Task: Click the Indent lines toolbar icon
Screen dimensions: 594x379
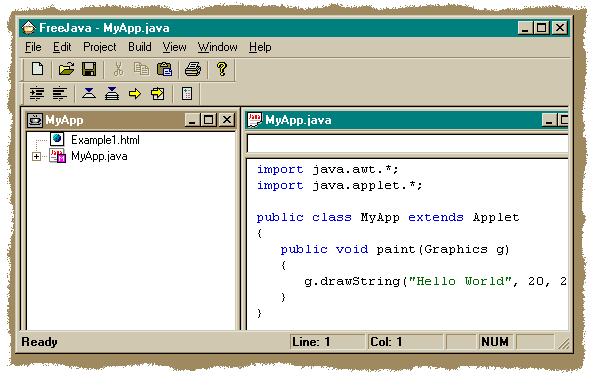Action: pos(37,93)
